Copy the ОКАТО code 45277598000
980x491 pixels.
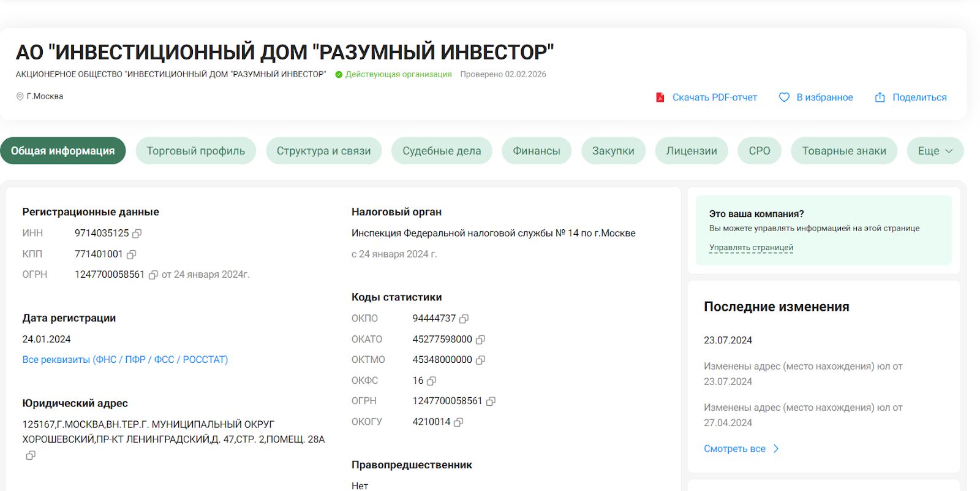click(480, 340)
